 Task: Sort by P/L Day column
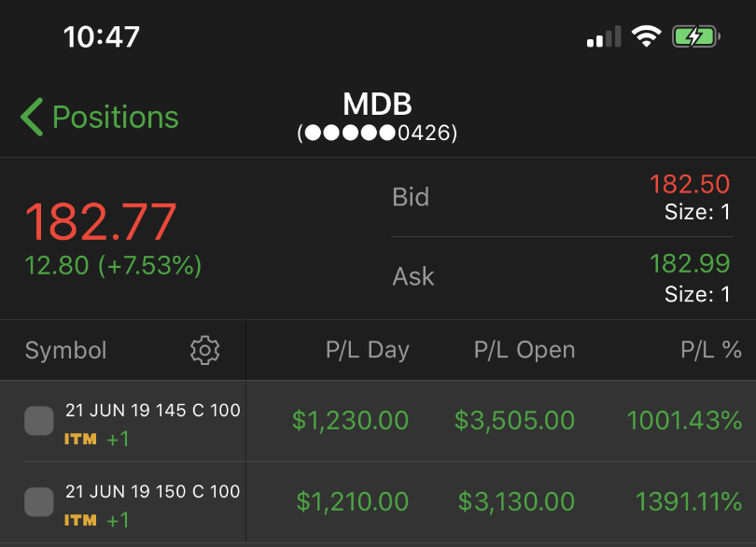[367, 350]
